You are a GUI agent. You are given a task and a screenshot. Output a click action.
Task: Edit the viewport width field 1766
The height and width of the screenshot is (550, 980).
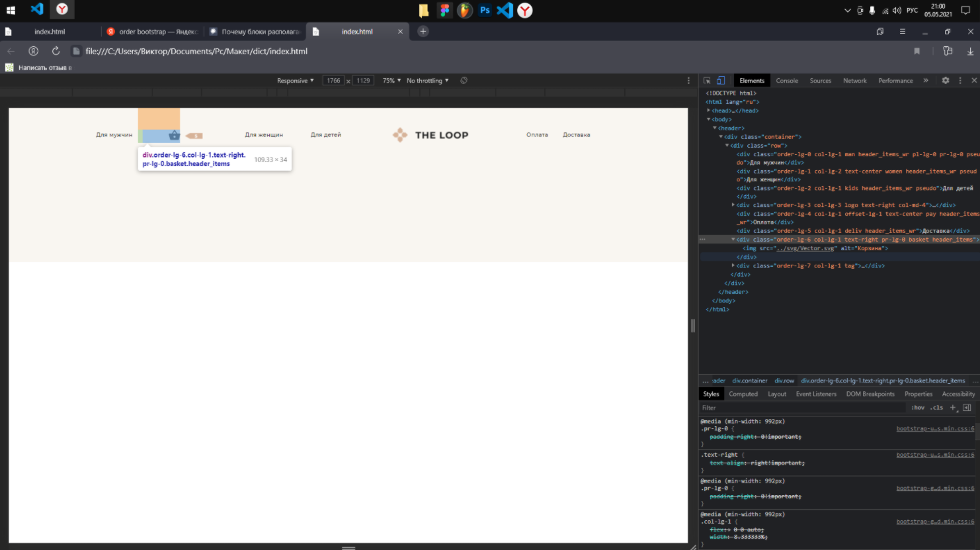coord(333,81)
